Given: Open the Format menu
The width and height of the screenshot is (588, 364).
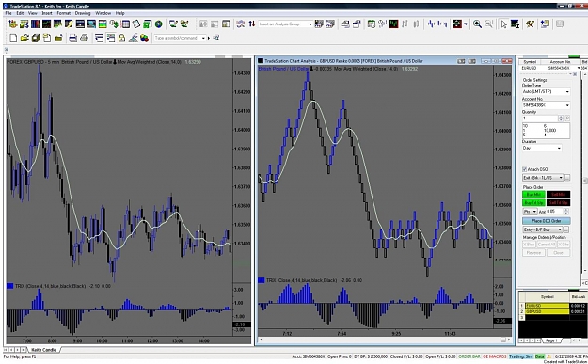Looking at the screenshot, I should pyautogui.click(x=63, y=13).
